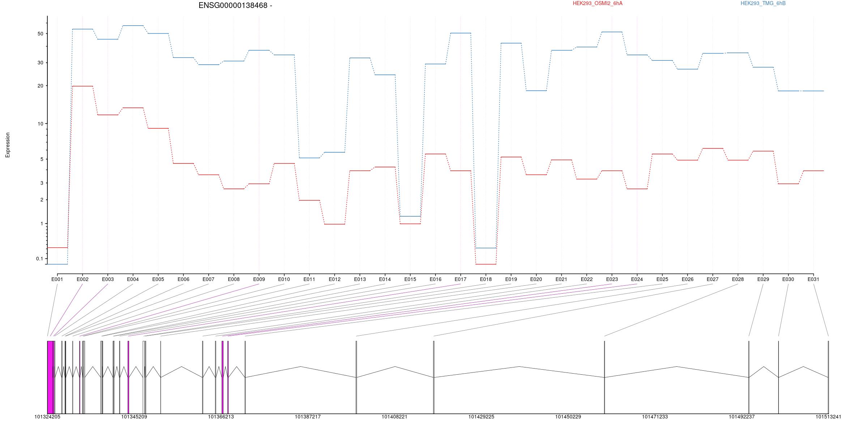Click exon label E010
Image resolution: width=868 pixels, height=434 pixels.
click(284, 279)
